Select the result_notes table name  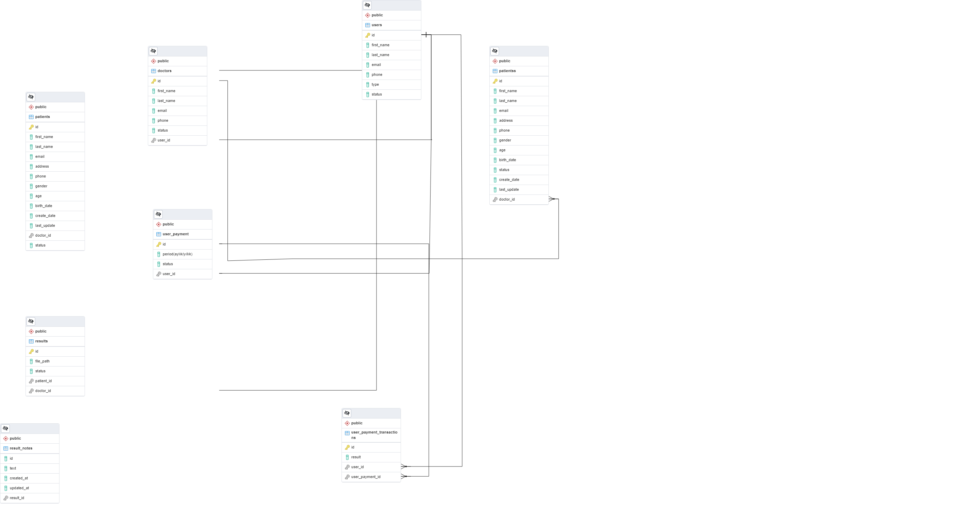pos(21,448)
